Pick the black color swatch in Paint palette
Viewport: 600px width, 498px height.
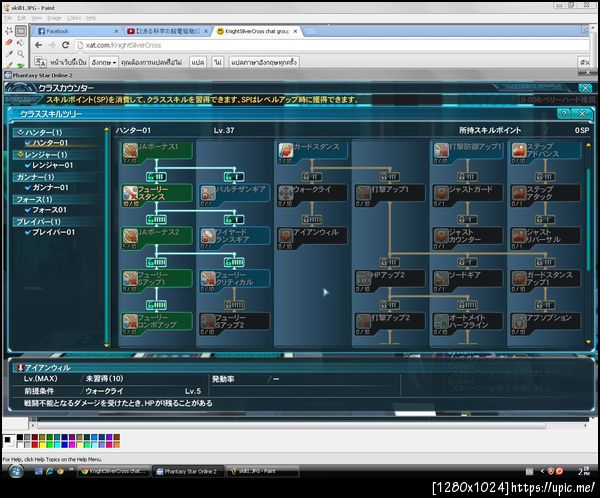(x=20, y=437)
